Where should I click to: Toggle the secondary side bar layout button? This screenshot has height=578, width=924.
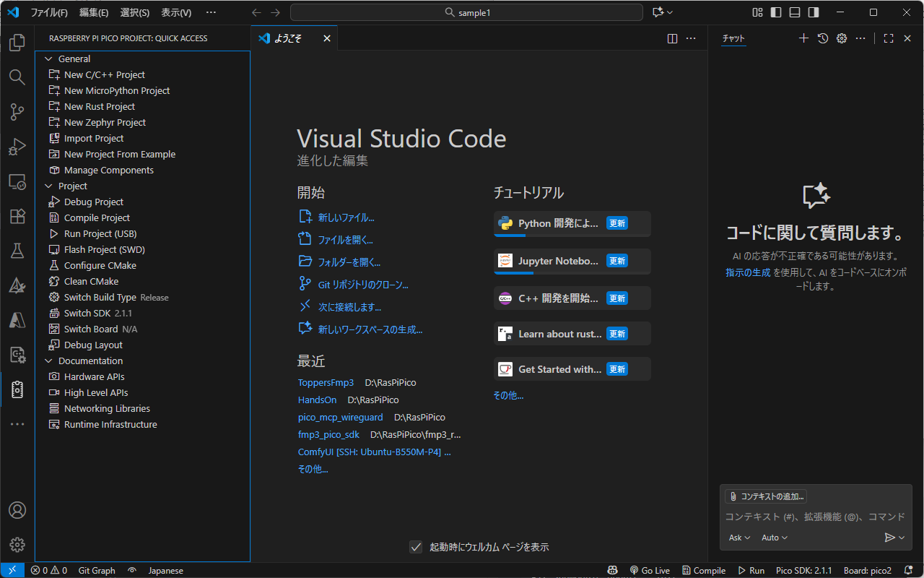pos(814,12)
